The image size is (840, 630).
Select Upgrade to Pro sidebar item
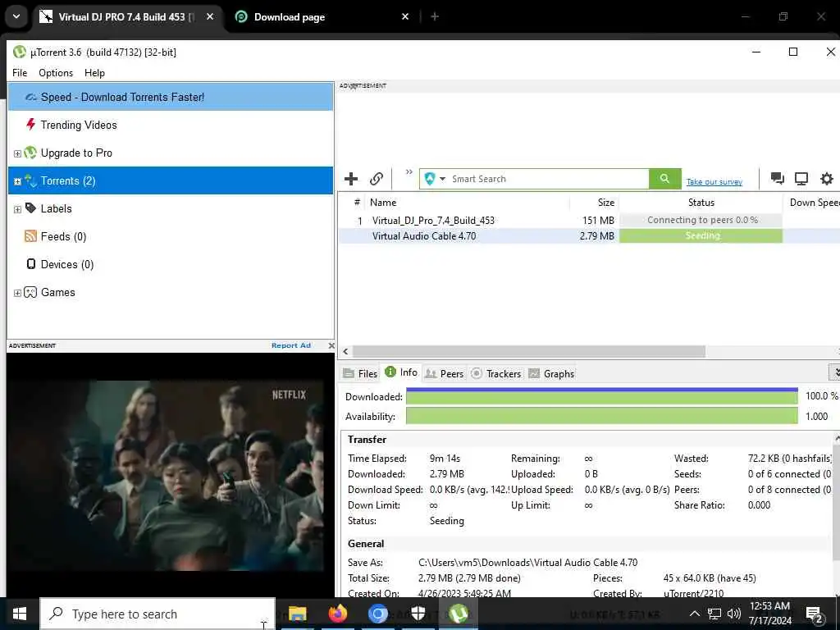point(171,153)
